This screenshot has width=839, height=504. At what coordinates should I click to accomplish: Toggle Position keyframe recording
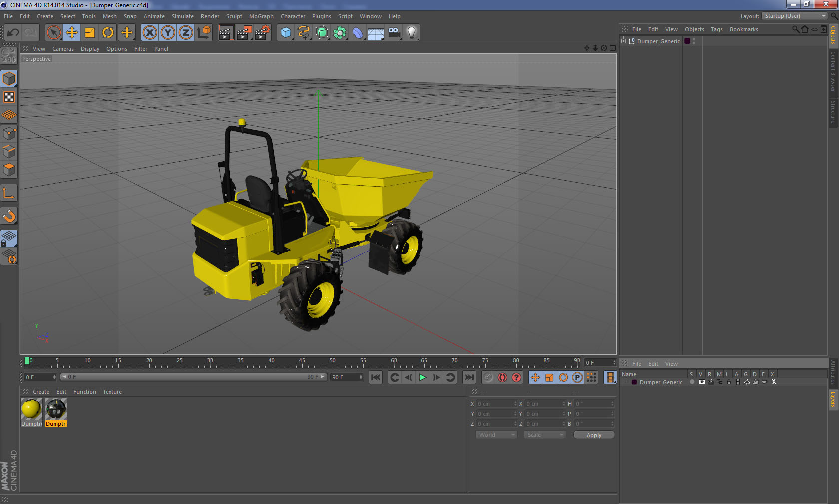pos(535,377)
